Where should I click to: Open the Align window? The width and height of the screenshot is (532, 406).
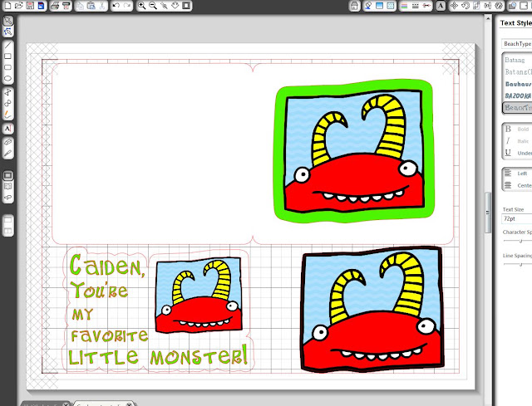click(488, 6)
